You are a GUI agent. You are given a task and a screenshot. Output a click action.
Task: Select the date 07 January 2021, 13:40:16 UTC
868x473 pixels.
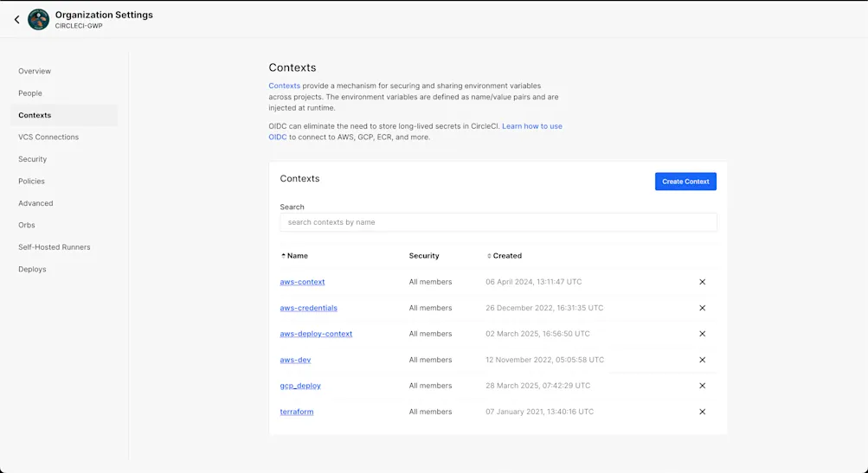point(540,412)
